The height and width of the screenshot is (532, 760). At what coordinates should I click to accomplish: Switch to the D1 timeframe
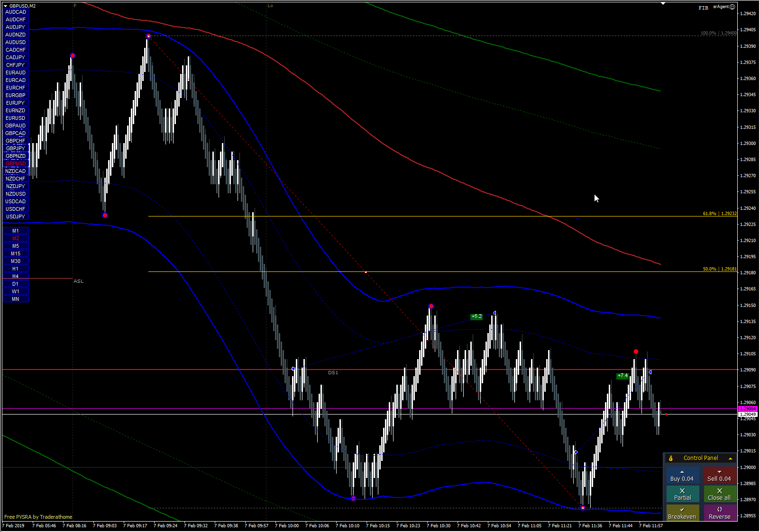pos(16,284)
